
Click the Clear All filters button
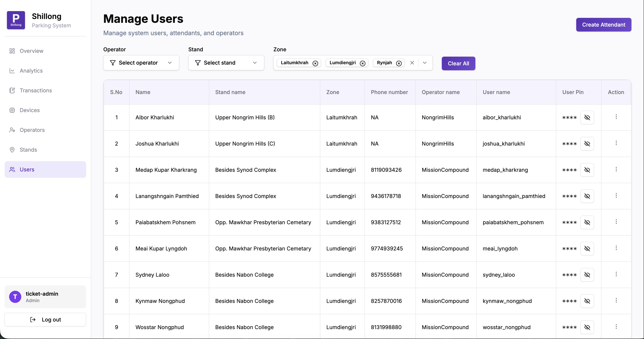(458, 63)
